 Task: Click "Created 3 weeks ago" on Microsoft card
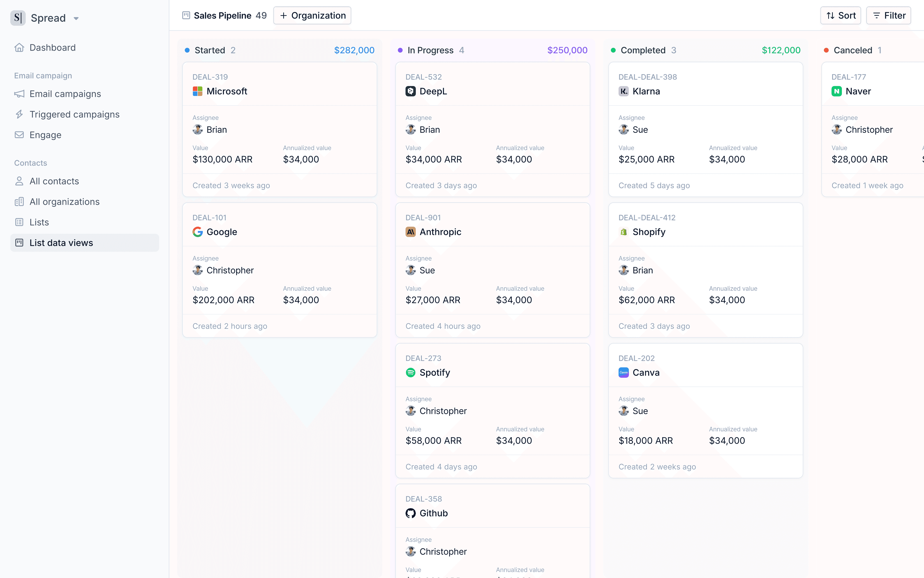[231, 185]
